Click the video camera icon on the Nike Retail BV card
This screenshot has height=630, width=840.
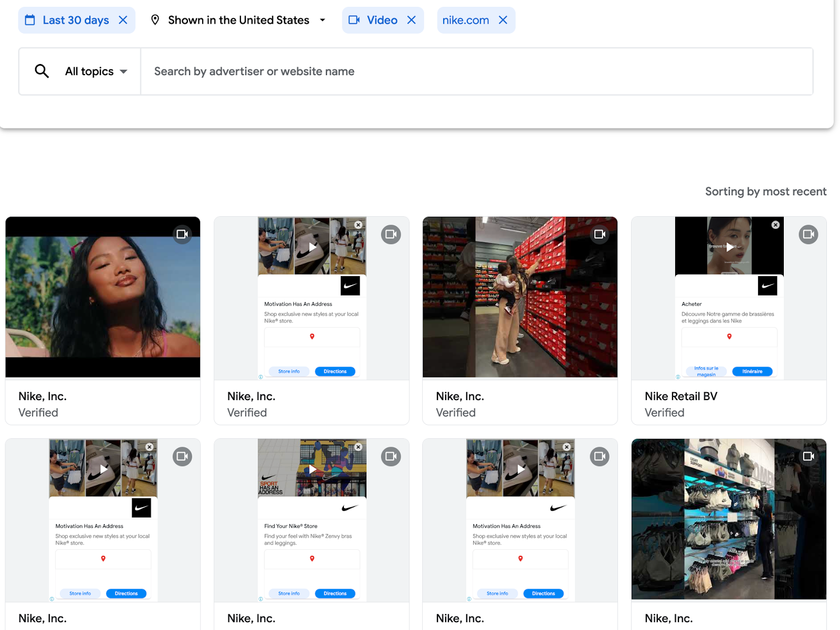pyautogui.click(x=808, y=234)
